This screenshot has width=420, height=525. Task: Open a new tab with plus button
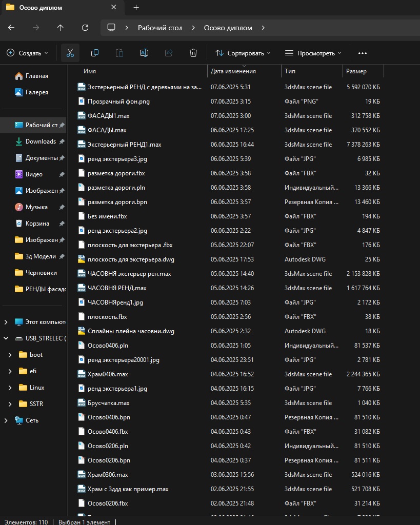(136, 7)
